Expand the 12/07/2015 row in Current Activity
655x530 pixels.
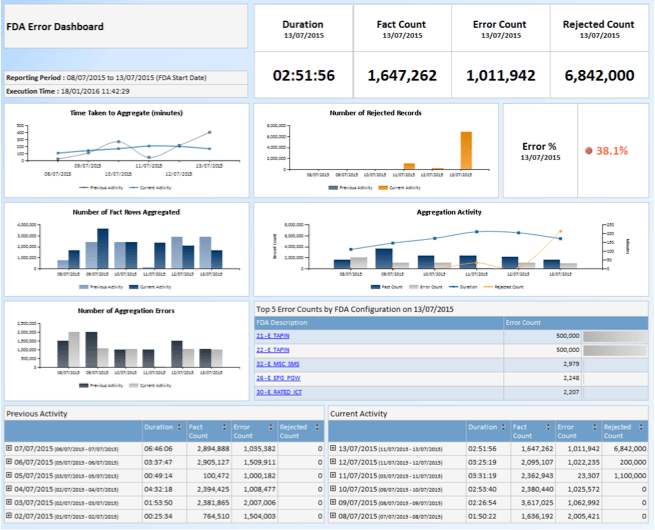coord(333,462)
